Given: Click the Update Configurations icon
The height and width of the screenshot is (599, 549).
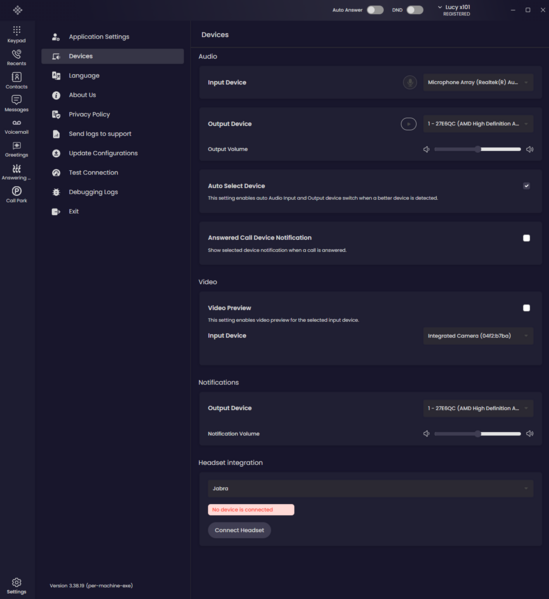Looking at the screenshot, I should click(56, 153).
